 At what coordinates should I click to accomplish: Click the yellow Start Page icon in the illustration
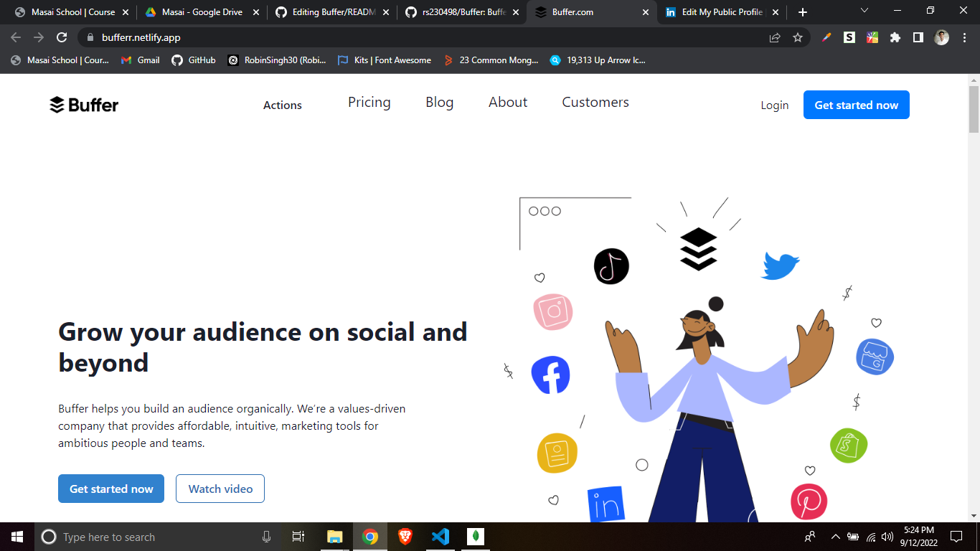click(557, 453)
